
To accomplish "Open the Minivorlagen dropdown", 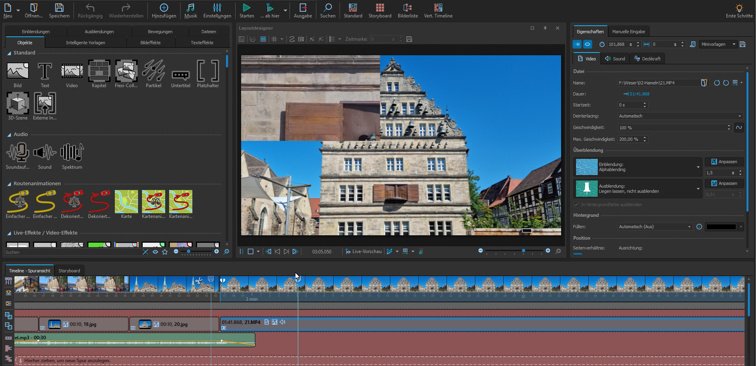I will [x=719, y=44].
